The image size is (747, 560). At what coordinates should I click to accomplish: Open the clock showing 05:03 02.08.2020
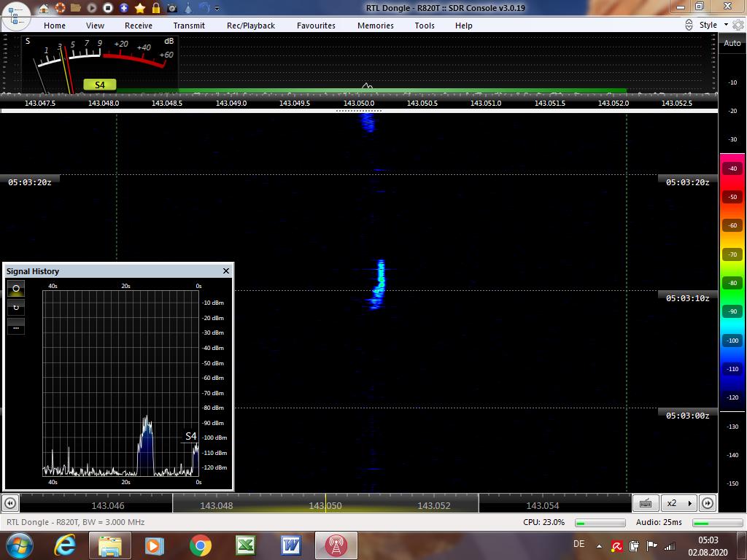pos(708,546)
